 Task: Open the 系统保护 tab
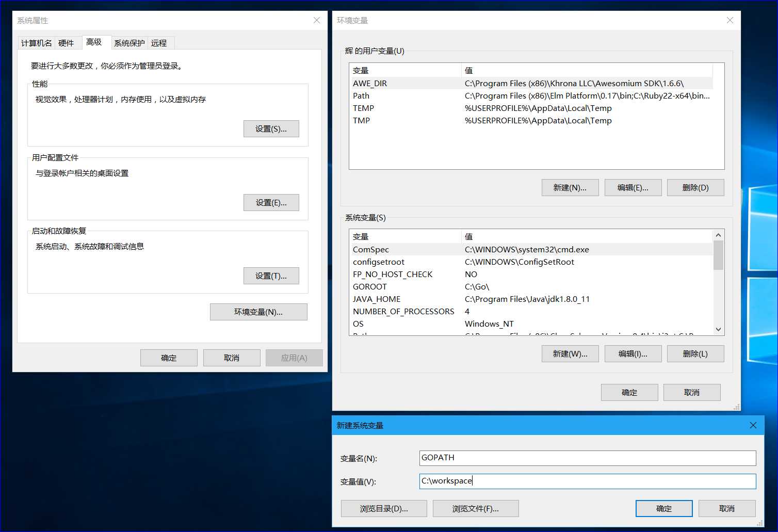click(129, 43)
